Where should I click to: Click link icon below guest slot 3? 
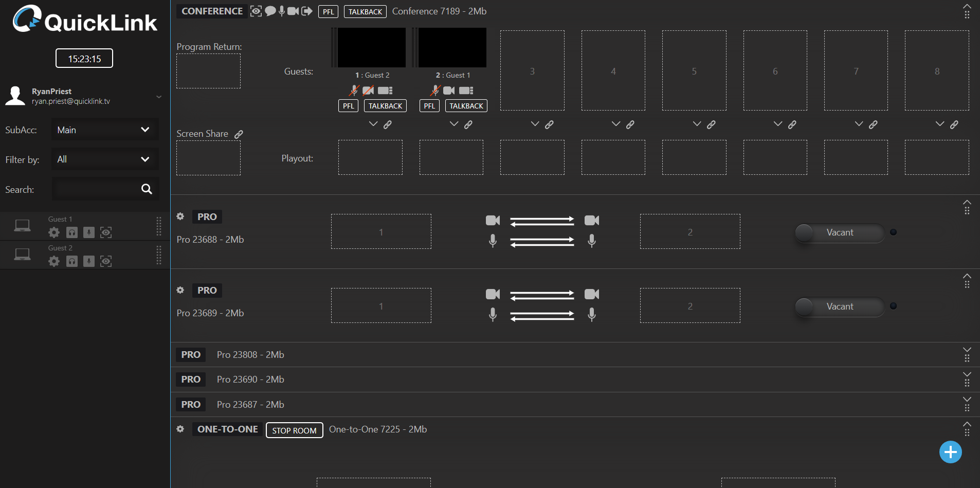549,124
